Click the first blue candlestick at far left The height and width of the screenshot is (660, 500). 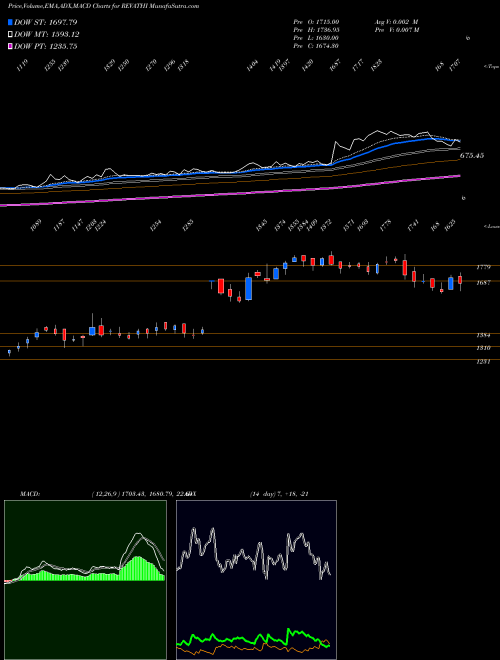pyautogui.click(x=9, y=352)
